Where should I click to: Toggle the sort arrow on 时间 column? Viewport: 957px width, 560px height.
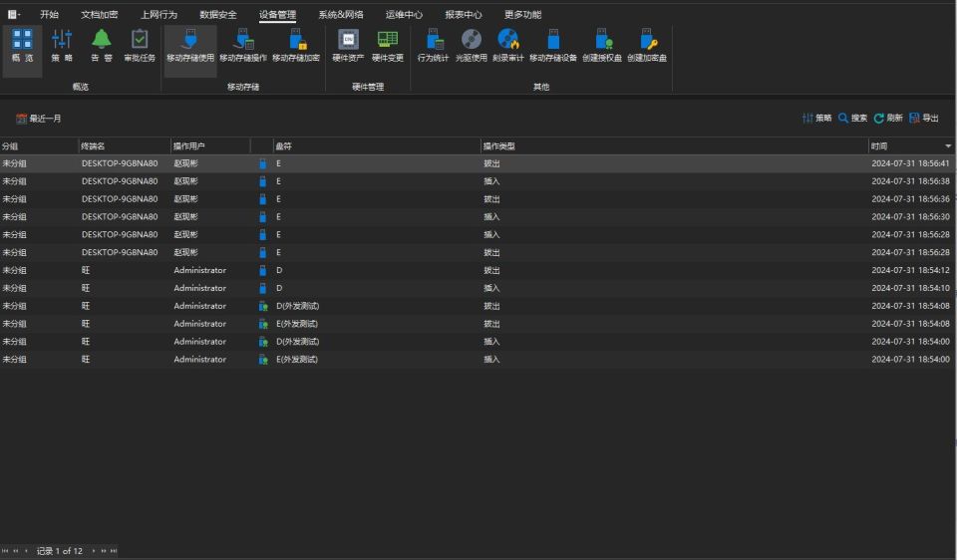pyautogui.click(x=948, y=146)
